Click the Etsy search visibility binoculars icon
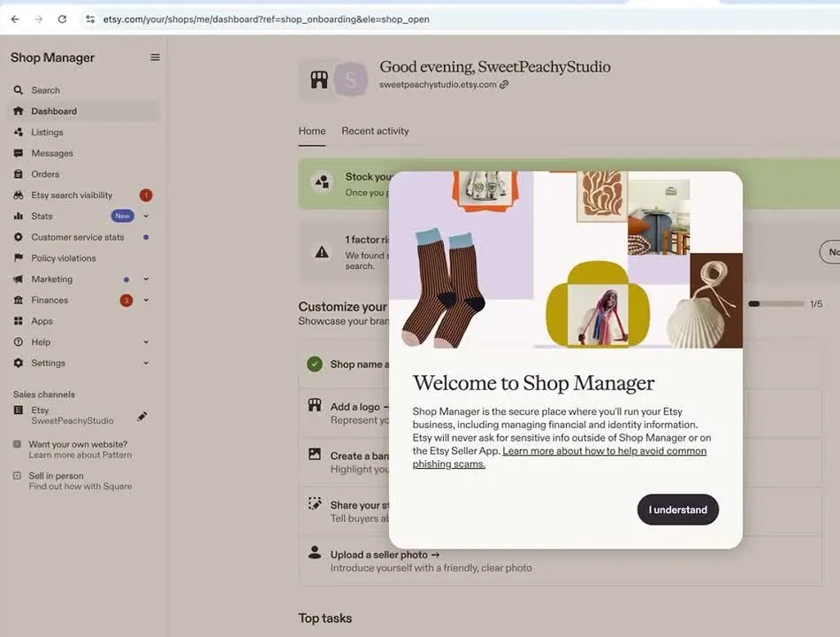This screenshot has width=840, height=637. 19,196
